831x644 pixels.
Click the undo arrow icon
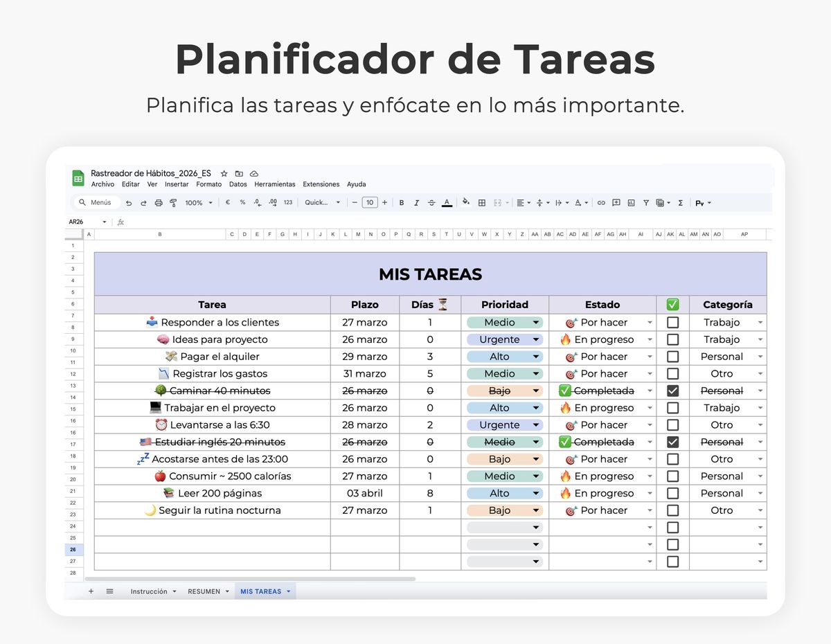129,203
